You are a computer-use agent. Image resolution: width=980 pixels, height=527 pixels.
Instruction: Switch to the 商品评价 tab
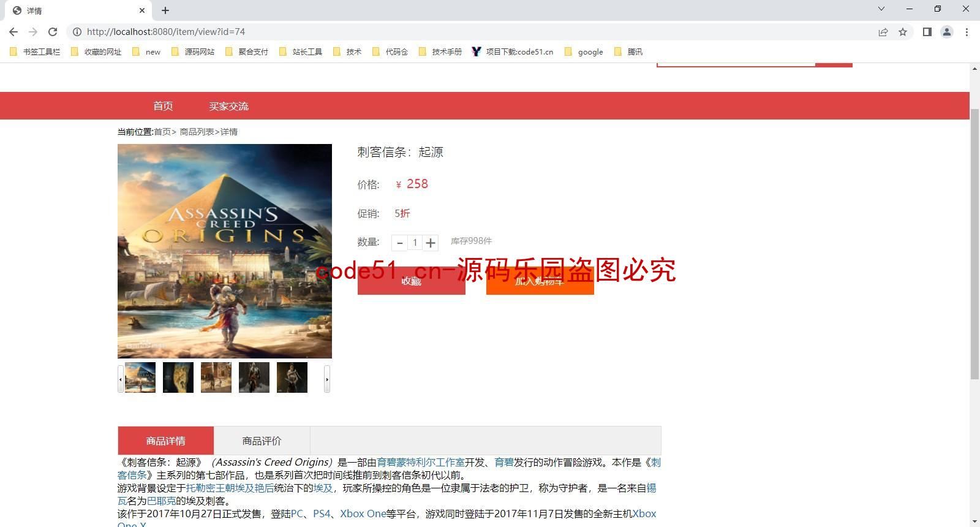(x=262, y=441)
